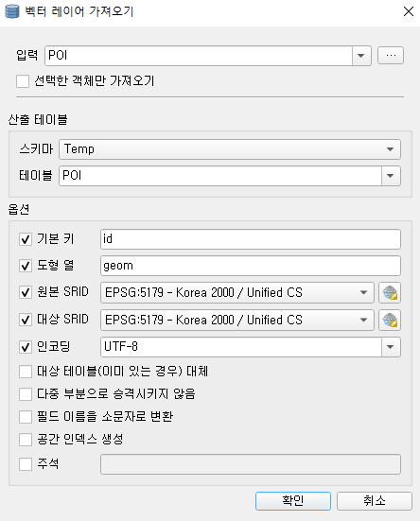Enable 대상 테이블(이미 있는 경우) 대체 option
This screenshot has height=521, width=420.
pos(26,372)
